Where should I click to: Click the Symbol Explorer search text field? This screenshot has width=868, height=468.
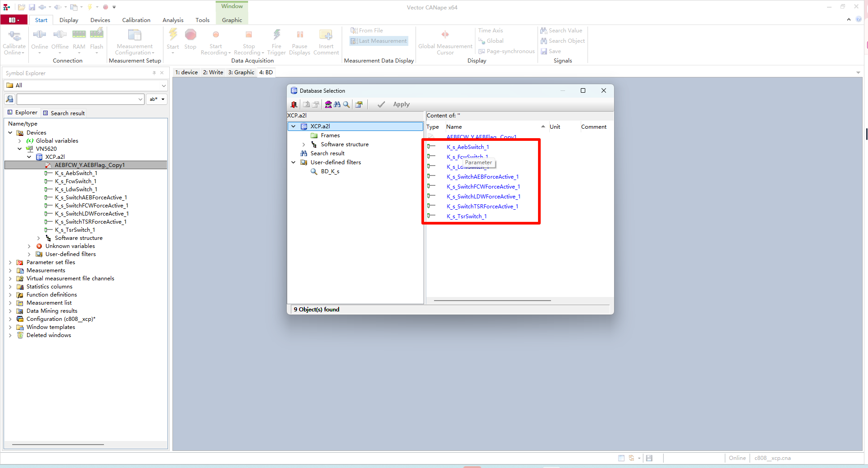77,99
